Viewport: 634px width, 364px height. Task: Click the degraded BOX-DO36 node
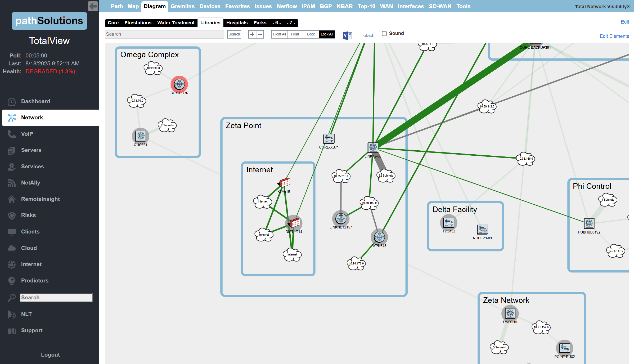179,85
